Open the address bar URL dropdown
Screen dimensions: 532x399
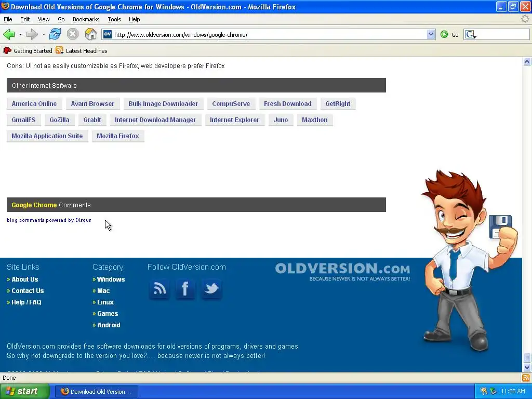click(x=431, y=34)
